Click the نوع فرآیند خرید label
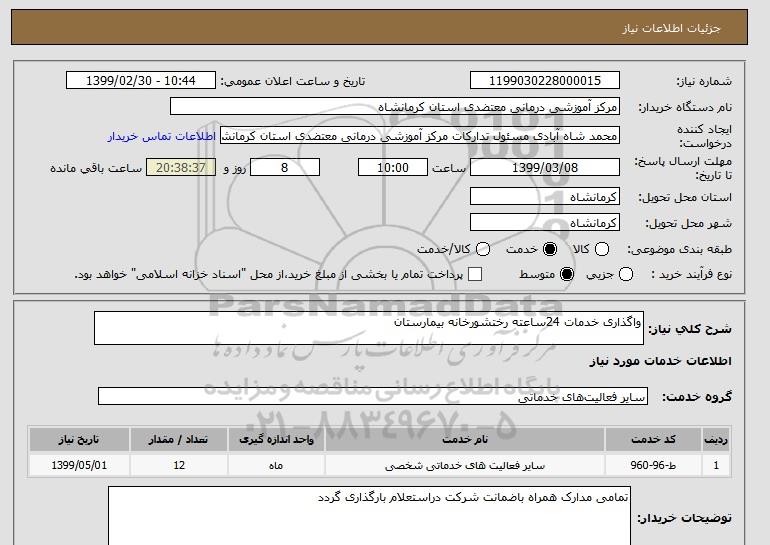Viewport: 770px width, 545px height. [x=691, y=274]
